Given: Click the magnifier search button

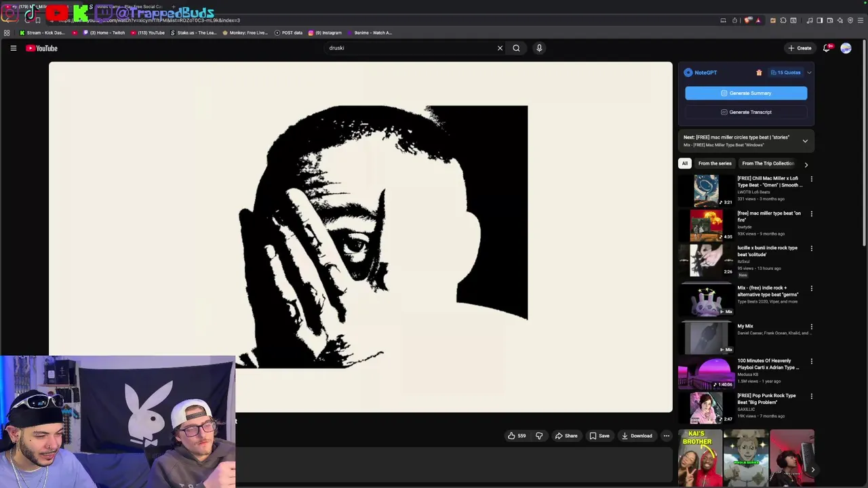Looking at the screenshot, I should (x=516, y=48).
